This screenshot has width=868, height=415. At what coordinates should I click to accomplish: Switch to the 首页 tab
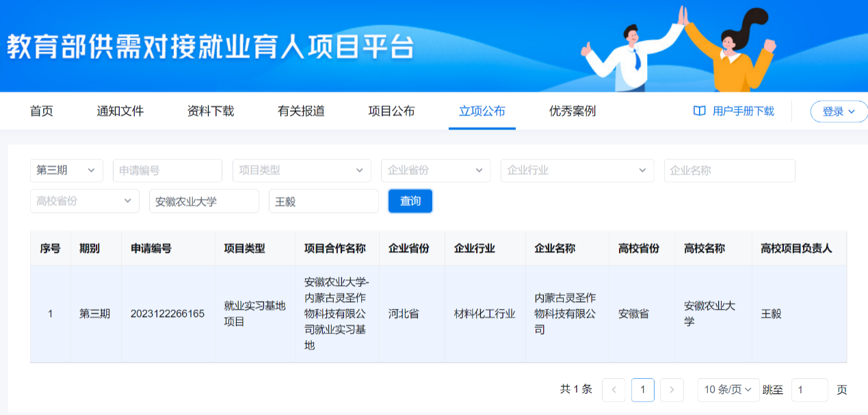click(x=42, y=111)
